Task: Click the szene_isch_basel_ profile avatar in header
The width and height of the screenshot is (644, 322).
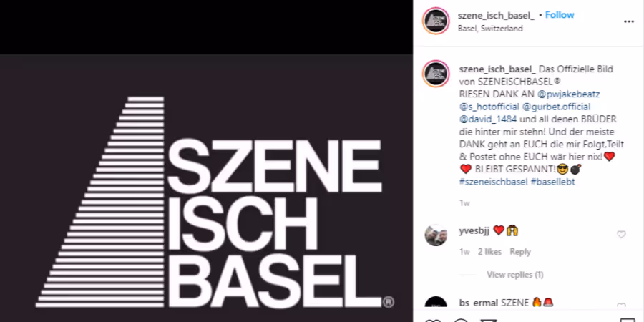Action: tap(436, 21)
